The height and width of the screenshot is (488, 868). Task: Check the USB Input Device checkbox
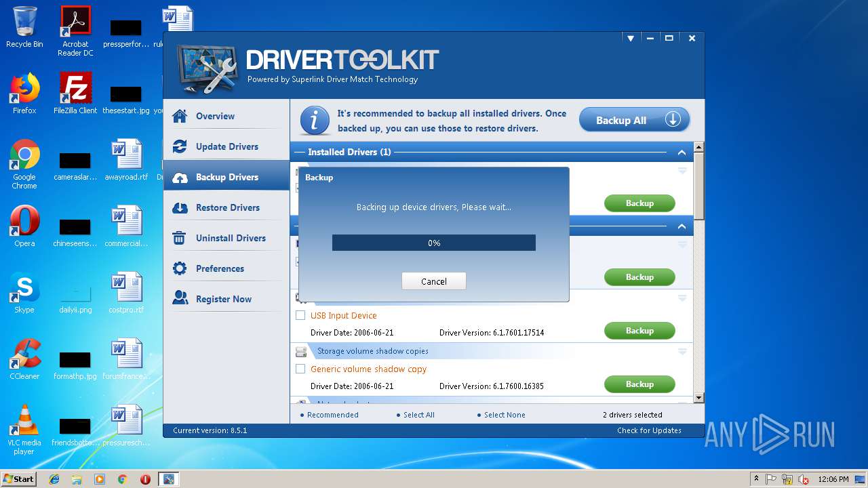(x=300, y=315)
